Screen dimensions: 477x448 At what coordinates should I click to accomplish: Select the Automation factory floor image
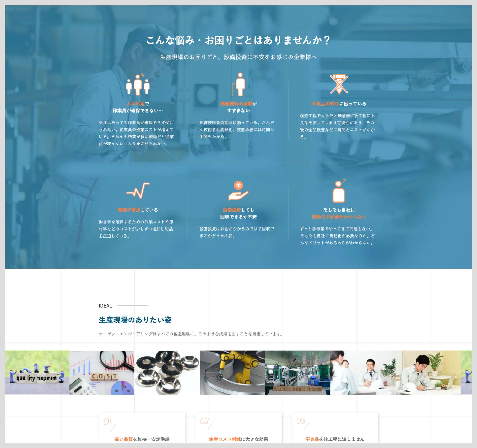click(x=297, y=372)
